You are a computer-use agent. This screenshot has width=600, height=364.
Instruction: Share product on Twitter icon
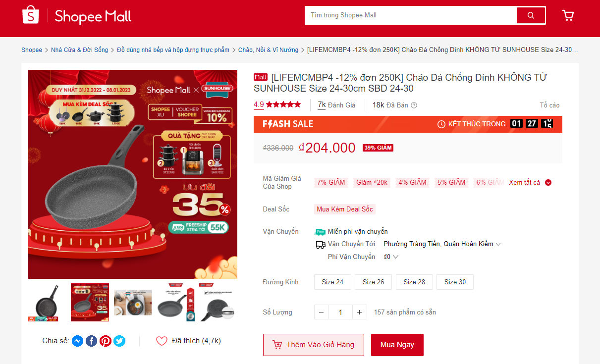[x=119, y=341]
